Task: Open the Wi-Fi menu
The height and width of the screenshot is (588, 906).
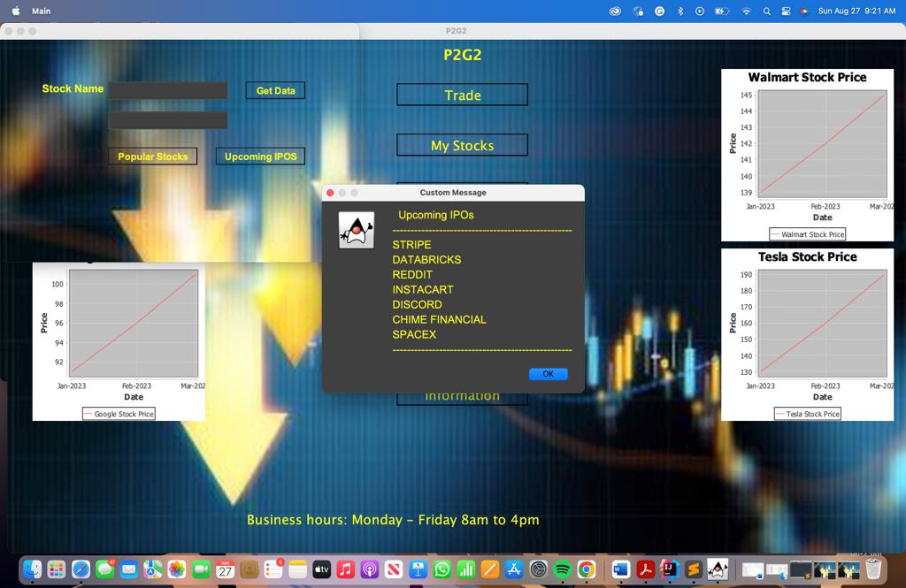Action: [746, 11]
